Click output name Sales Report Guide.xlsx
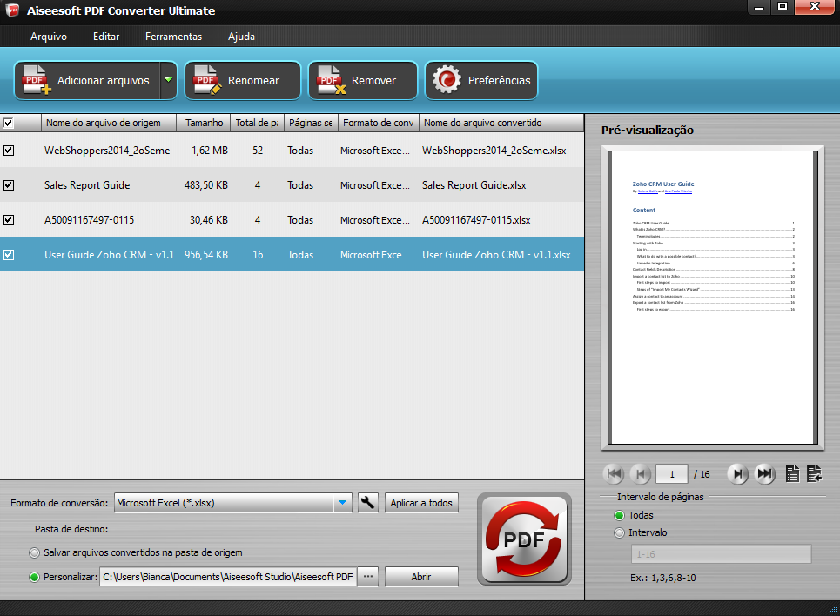 pos(474,185)
